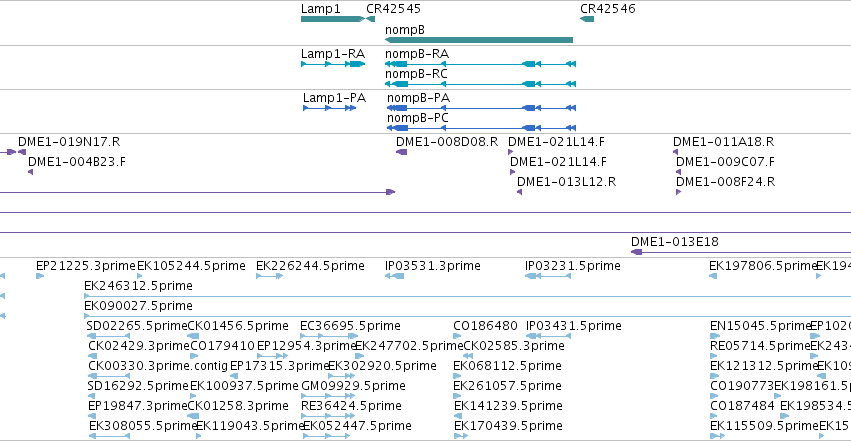Select the CO186480 feature
The height and width of the screenshot is (441, 851).
456,336
